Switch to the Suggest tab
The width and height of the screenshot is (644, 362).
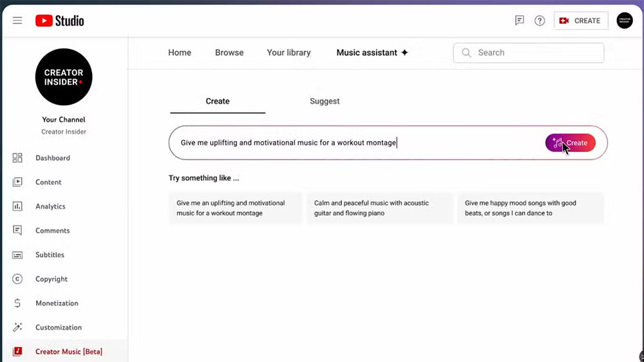(325, 101)
